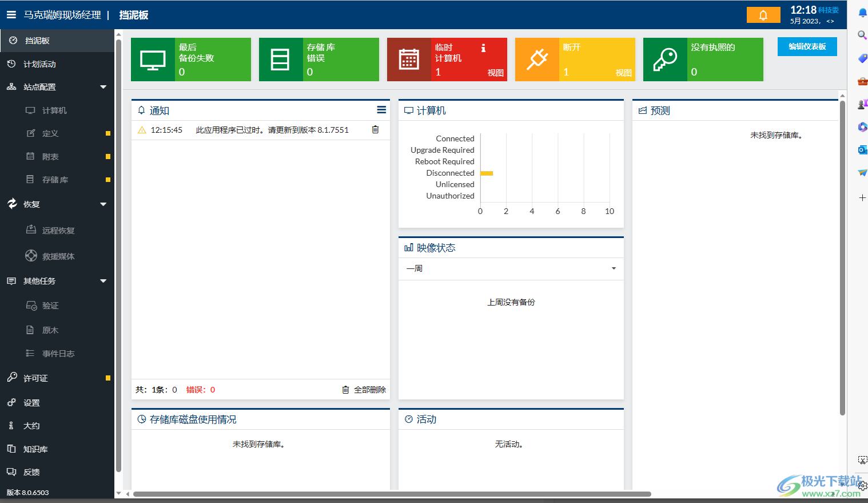
Task: Click the sidebar vertical scrollbar
Action: pos(118,255)
